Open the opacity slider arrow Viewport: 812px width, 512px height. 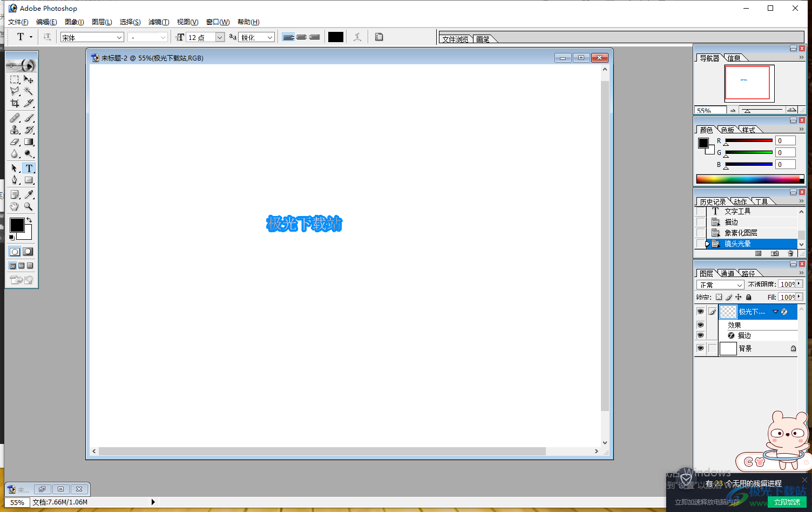pos(800,284)
